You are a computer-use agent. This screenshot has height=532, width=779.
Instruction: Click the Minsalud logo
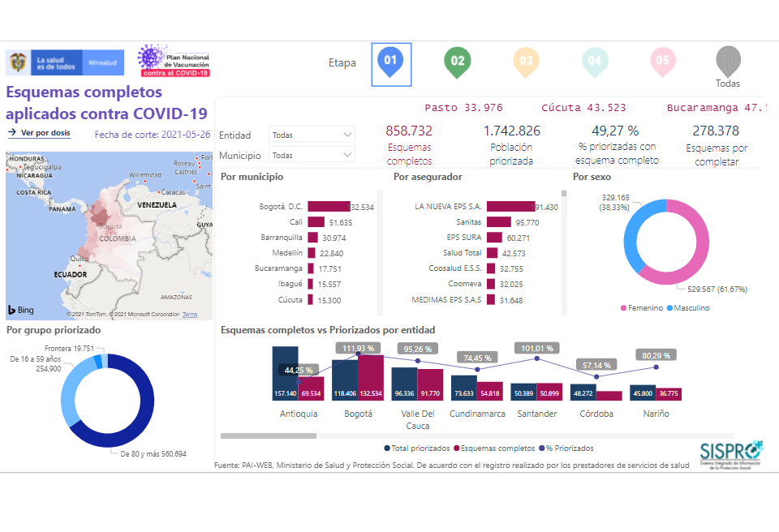coord(65,62)
